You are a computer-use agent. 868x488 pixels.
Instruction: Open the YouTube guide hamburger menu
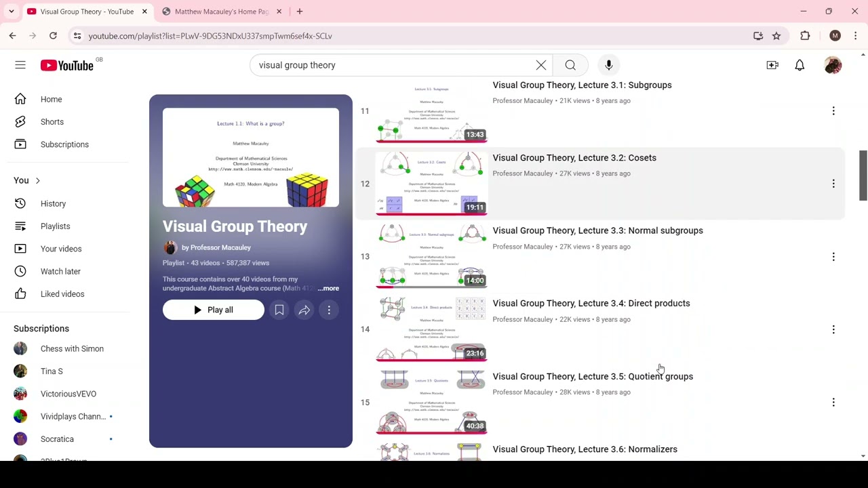click(x=20, y=65)
